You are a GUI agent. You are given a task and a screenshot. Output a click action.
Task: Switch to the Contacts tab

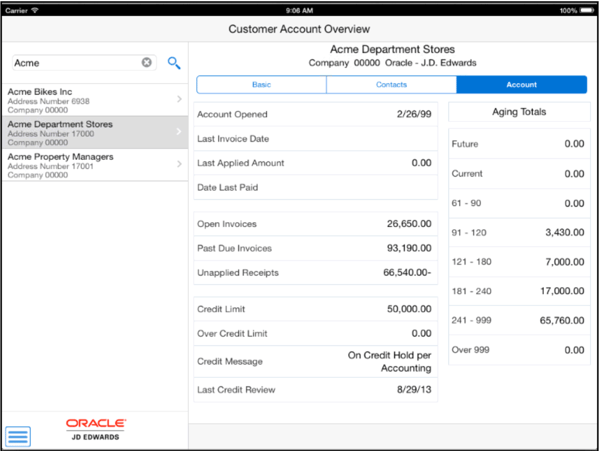coord(391,85)
